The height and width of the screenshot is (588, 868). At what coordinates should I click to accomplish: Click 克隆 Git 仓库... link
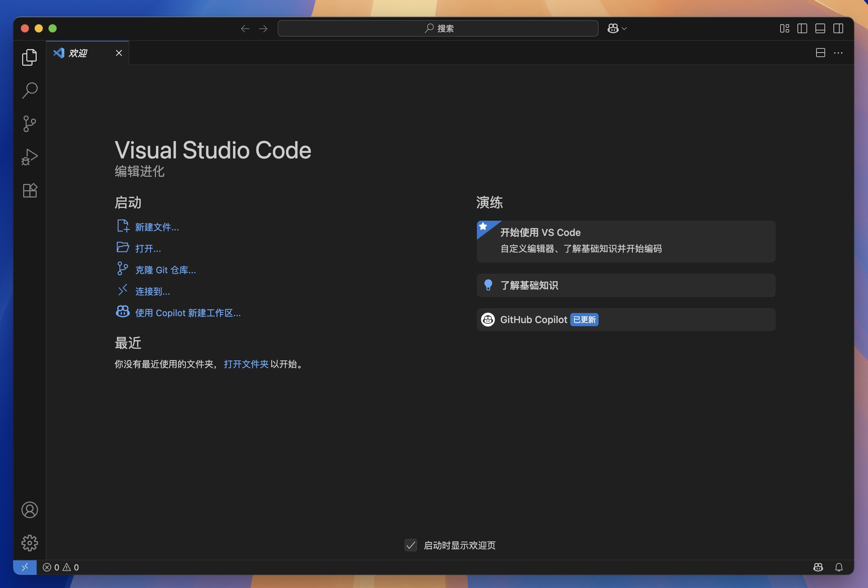pyautogui.click(x=165, y=270)
